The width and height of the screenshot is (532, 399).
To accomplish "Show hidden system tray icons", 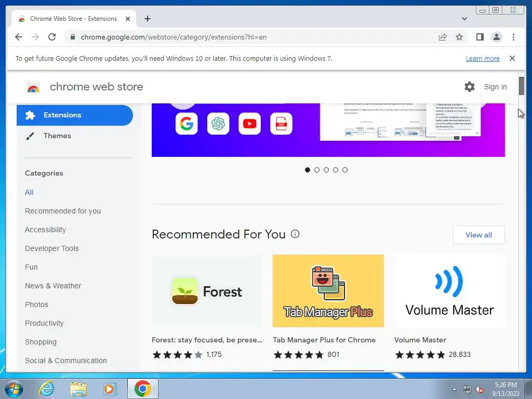I will click(x=454, y=389).
